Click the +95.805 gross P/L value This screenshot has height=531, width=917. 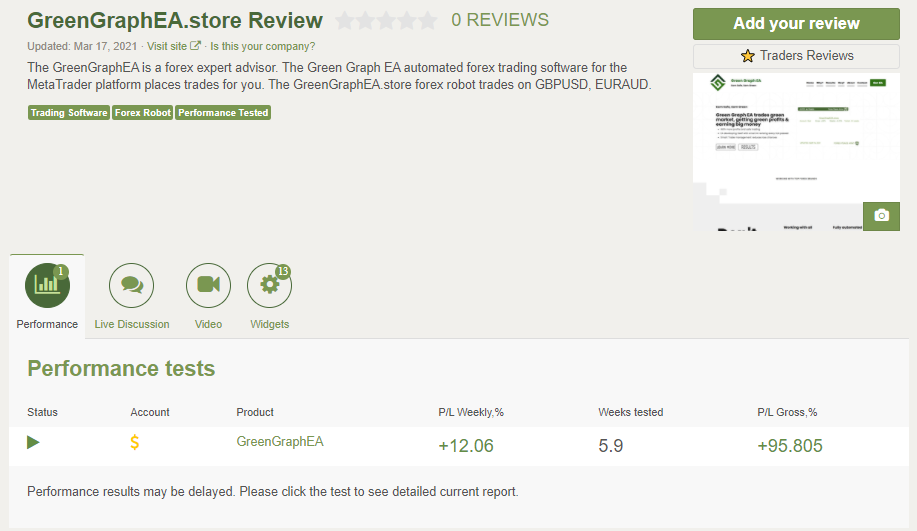click(790, 446)
